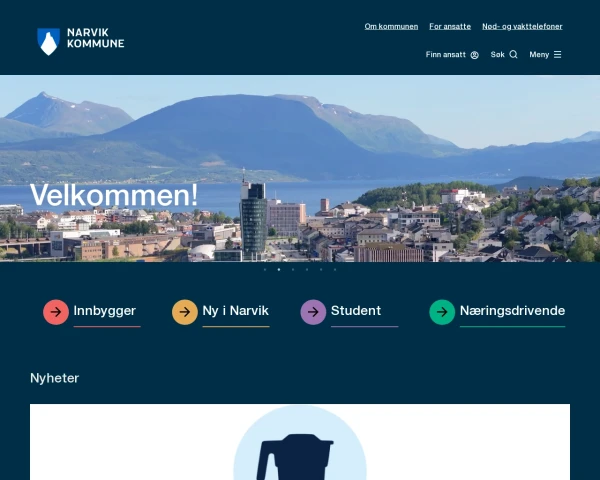Select the first carousel dot
The image size is (600, 480).
pyautogui.click(x=265, y=269)
